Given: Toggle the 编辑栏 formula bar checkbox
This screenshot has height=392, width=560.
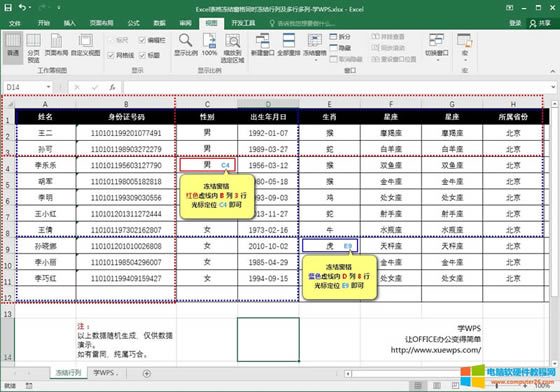Looking at the screenshot, I should click(x=142, y=40).
